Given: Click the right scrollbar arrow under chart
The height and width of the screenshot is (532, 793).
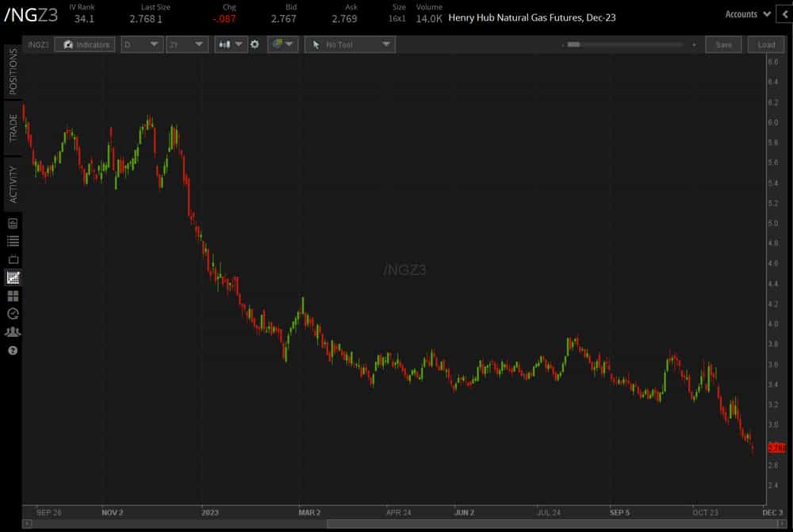Looking at the screenshot, I should tap(782, 524).
